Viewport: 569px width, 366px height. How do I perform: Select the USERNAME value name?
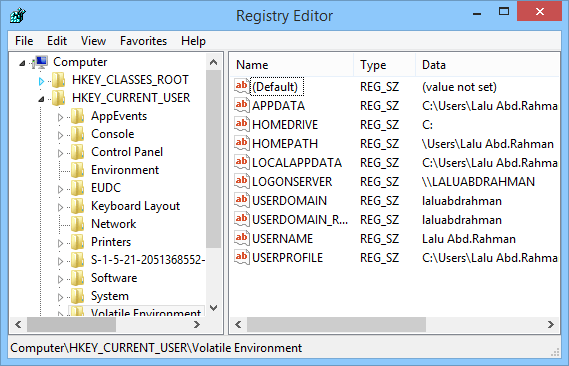[282, 239]
